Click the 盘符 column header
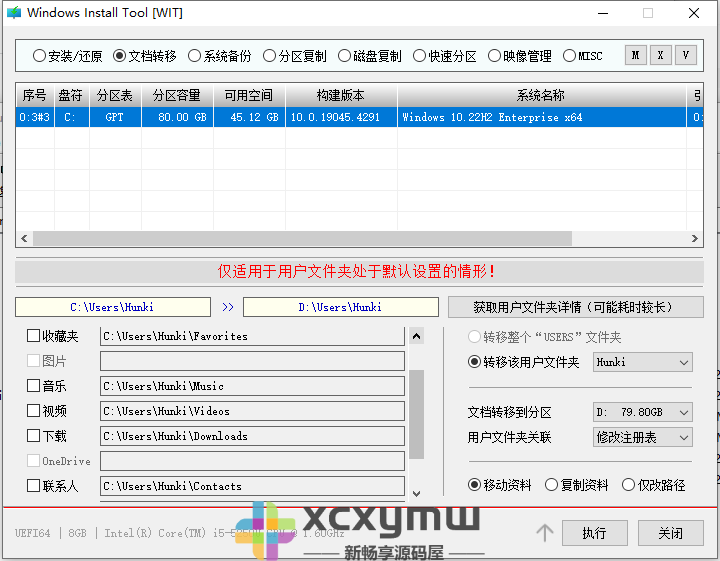 (72, 95)
